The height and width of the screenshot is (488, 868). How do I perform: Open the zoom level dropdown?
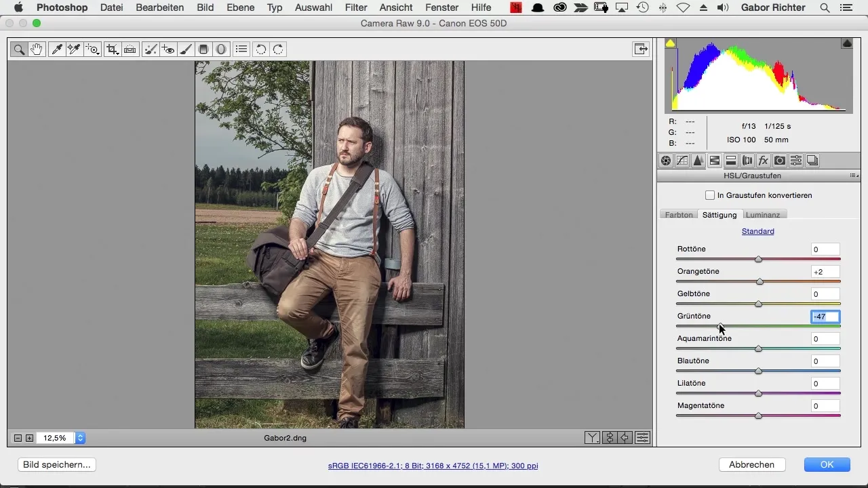pyautogui.click(x=80, y=438)
